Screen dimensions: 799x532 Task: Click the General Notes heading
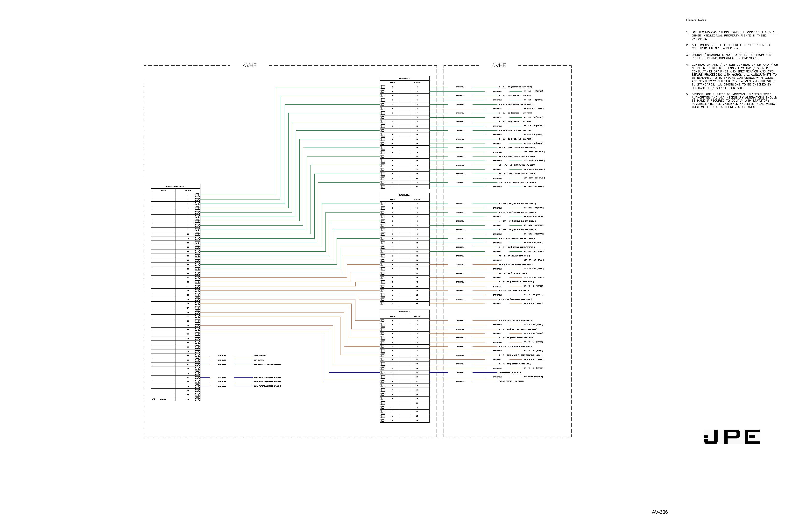pyautogui.click(x=696, y=20)
